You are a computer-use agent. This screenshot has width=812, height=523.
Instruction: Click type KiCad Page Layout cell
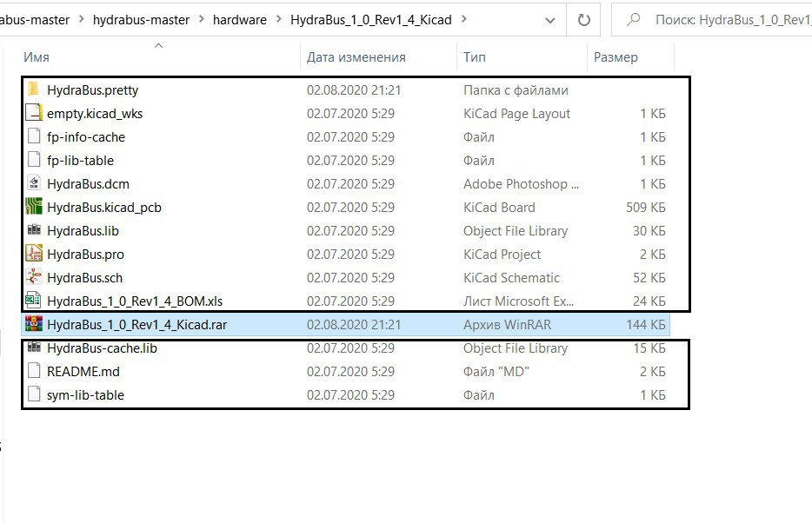(516, 113)
